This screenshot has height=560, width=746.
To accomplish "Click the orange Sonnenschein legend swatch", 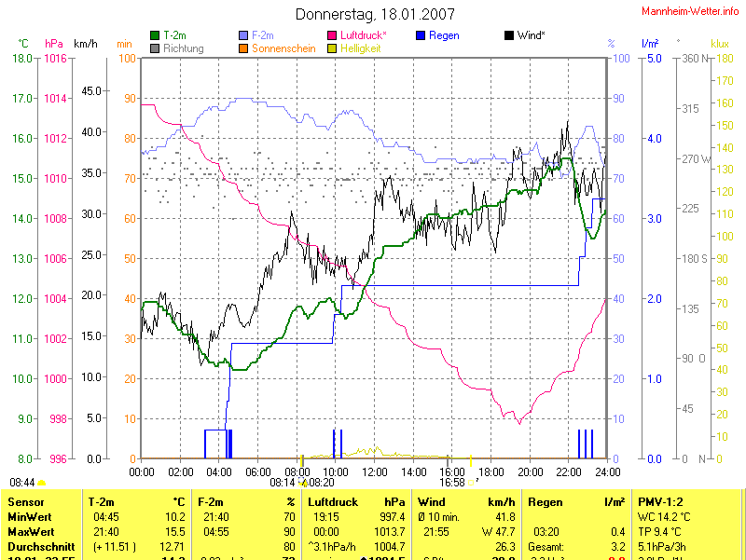I will click(243, 48).
